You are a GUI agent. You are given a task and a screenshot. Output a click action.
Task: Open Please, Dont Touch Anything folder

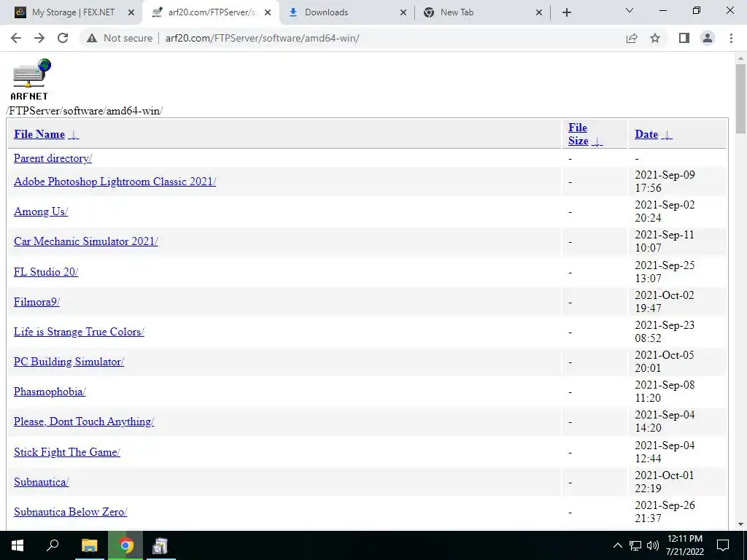(x=84, y=422)
